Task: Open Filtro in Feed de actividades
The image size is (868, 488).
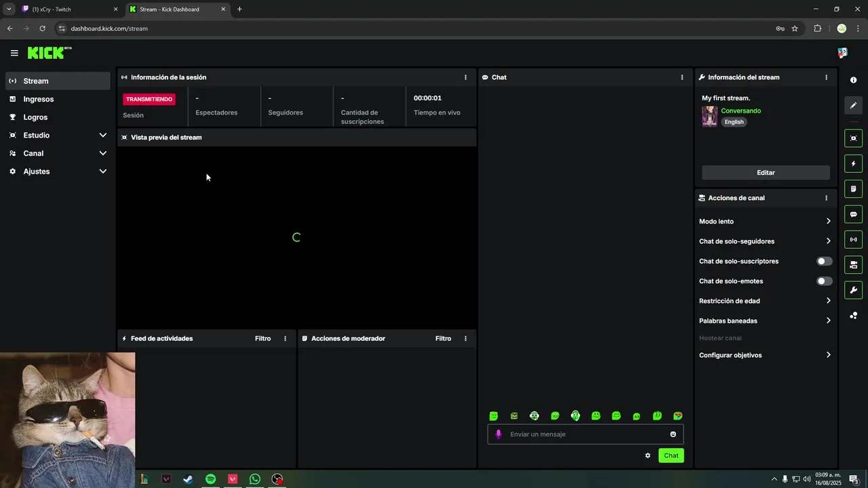Action: click(x=262, y=338)
